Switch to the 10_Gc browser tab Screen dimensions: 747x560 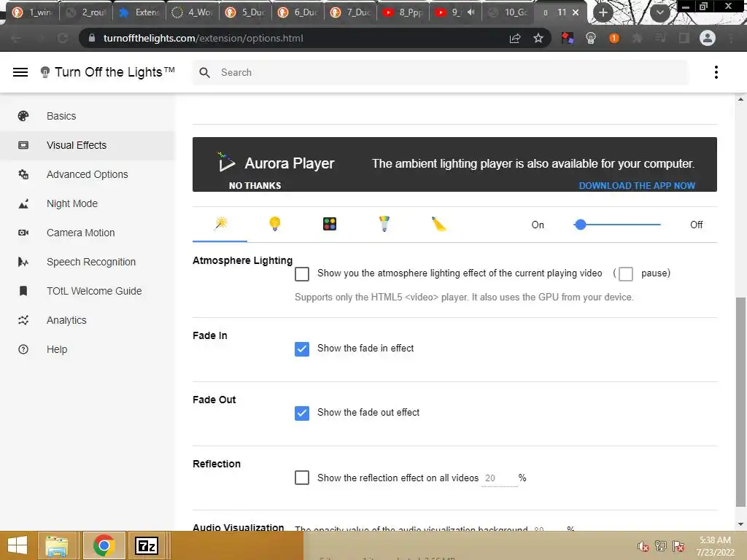pos(508,12)
